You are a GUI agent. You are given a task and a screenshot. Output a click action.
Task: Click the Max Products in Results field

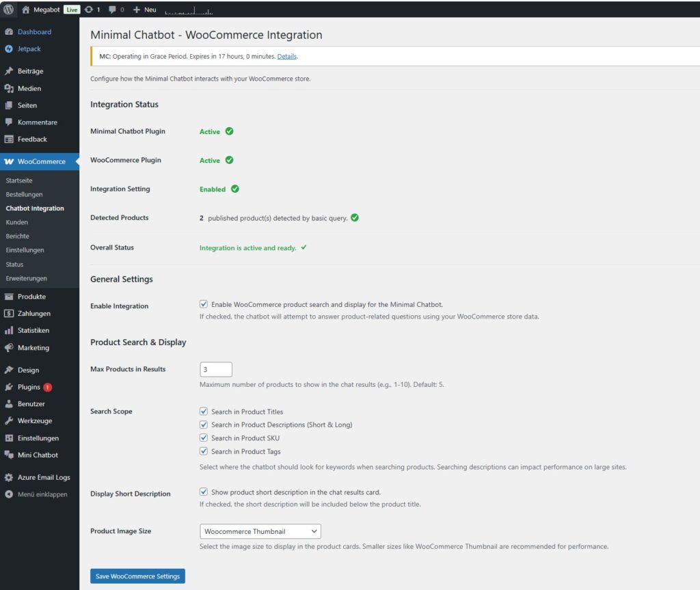pos(216,369)
